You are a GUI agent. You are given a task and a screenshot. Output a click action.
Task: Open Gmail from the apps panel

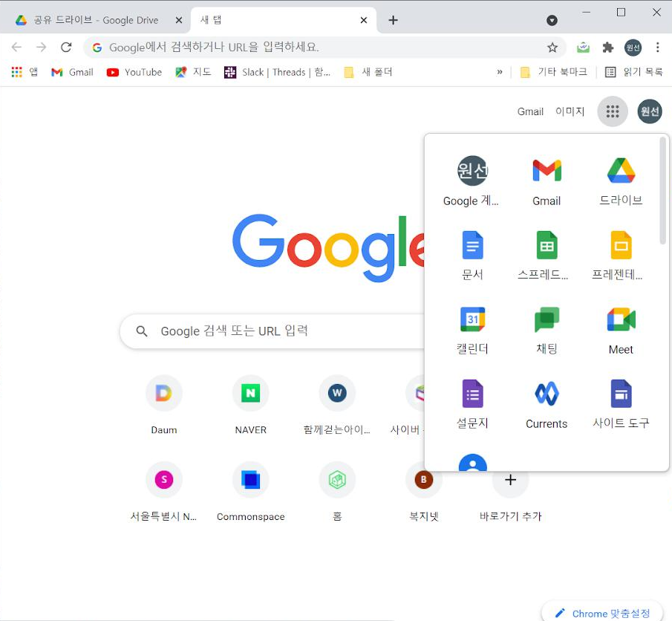(547, 182)
